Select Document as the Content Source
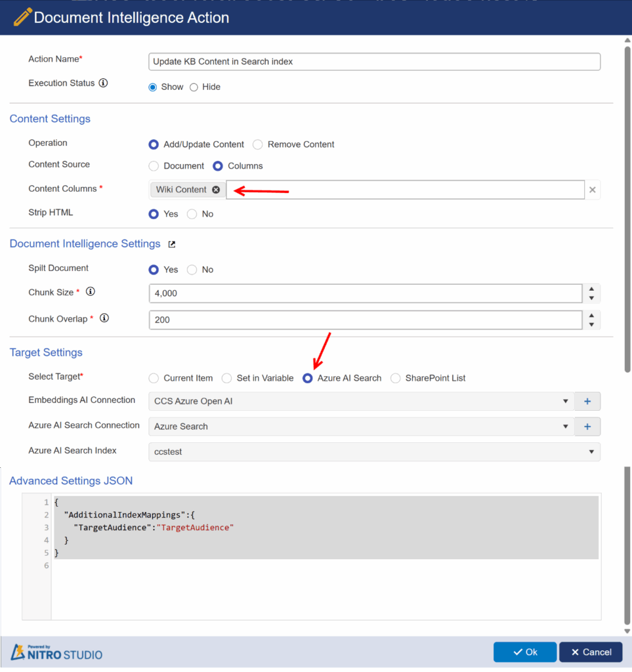 pyautogui.click(x=154, y=166)
